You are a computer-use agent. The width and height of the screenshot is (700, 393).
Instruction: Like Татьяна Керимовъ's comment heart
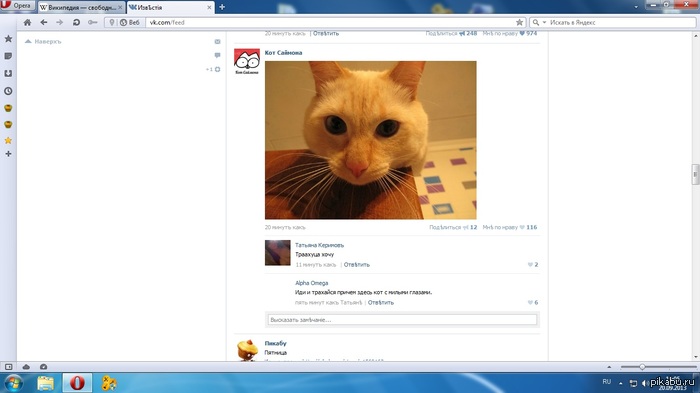(530, 264)
